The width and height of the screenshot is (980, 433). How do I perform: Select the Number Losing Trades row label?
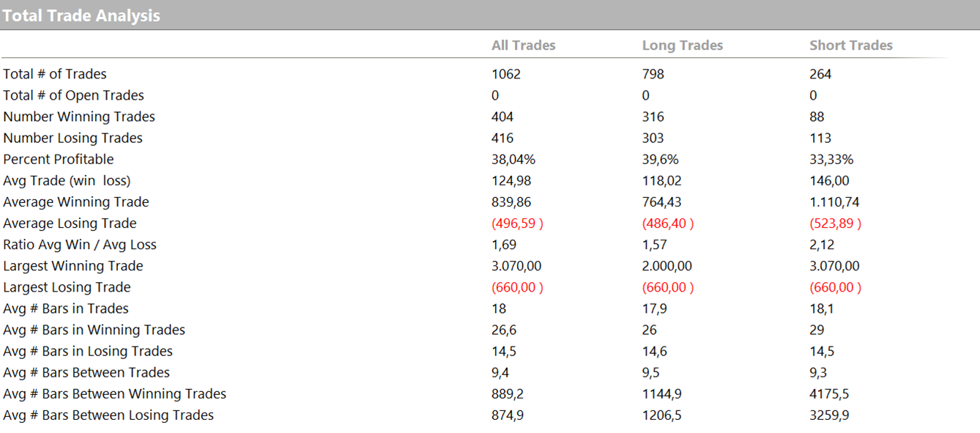click(x=73, y=138)
